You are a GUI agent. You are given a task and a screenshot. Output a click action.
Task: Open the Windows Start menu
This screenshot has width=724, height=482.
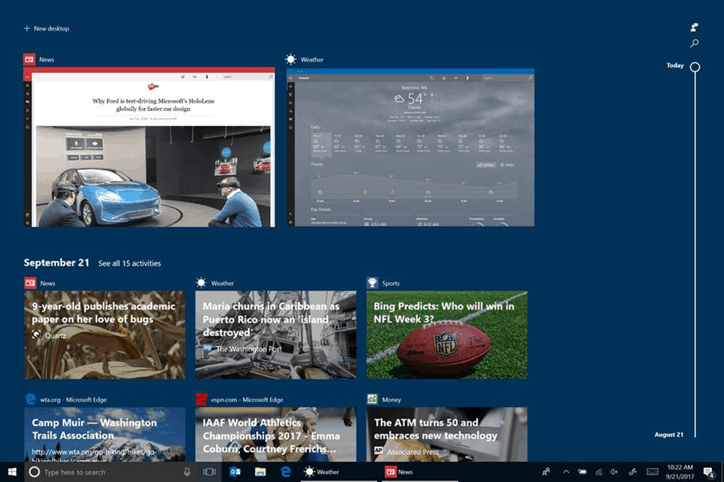[12, 472]
